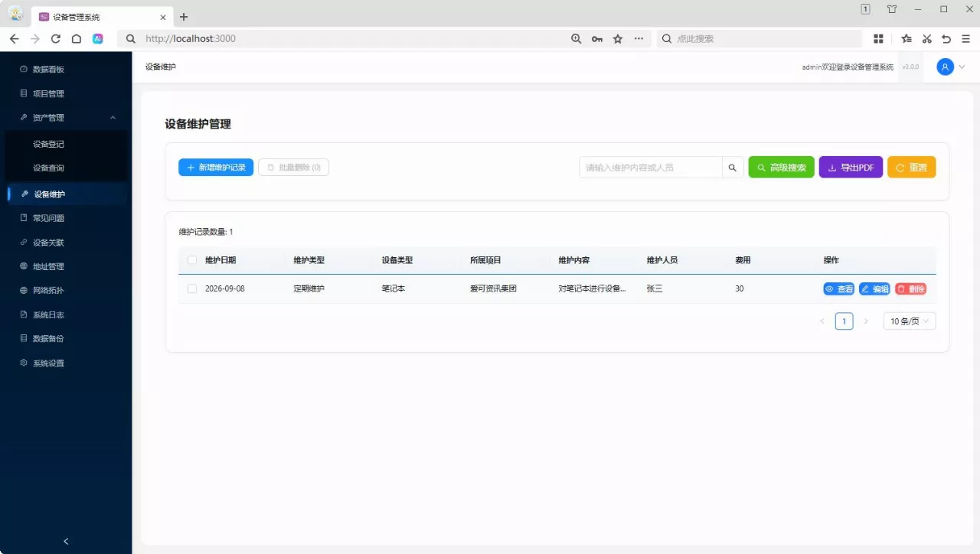Open the browser extensions grid icon
The height and width of the screenshot is (554, 980).
point(879,39)
